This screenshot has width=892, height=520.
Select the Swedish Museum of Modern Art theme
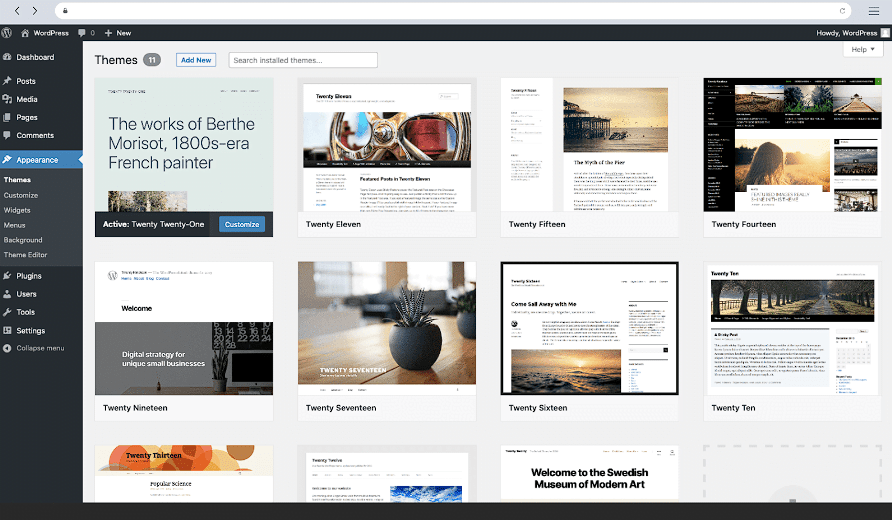(x=589, y=473)
